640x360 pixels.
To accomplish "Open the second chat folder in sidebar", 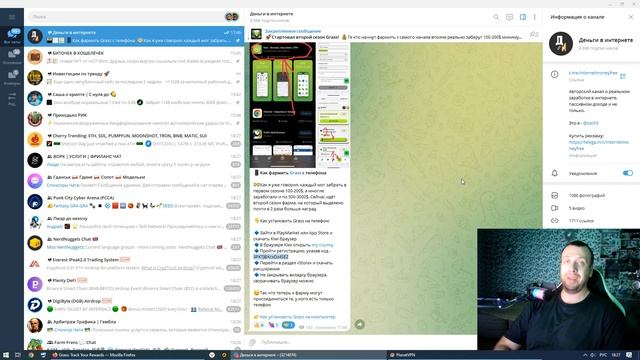I will click(12, 56).
